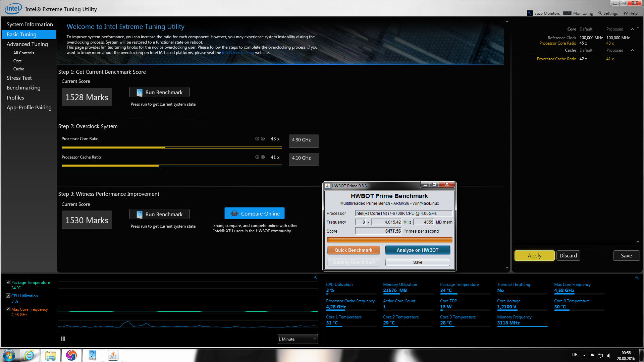Click the orange progress bar in HWBOT Prime
The width and height of the screenshot is (644, 362).
[389, 240]
